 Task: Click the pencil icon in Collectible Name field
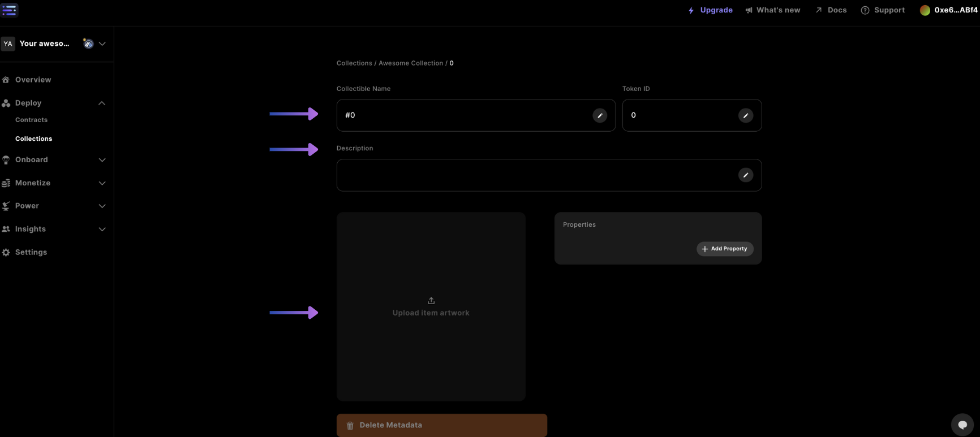pyautogui.click(x=600, y=115)
